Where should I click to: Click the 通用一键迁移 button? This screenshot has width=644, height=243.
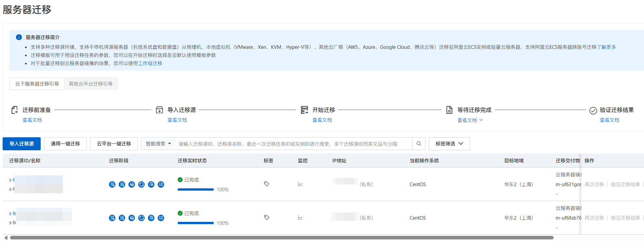(65, 144)
